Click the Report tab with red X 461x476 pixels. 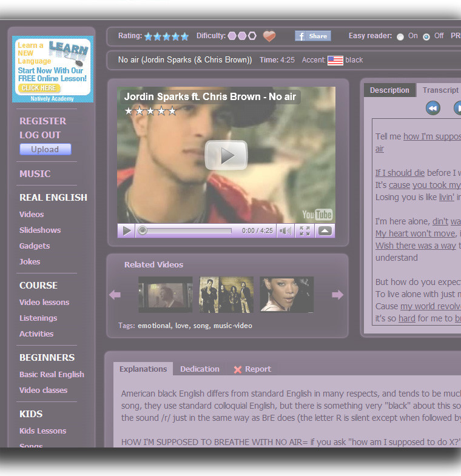[252, 369]
